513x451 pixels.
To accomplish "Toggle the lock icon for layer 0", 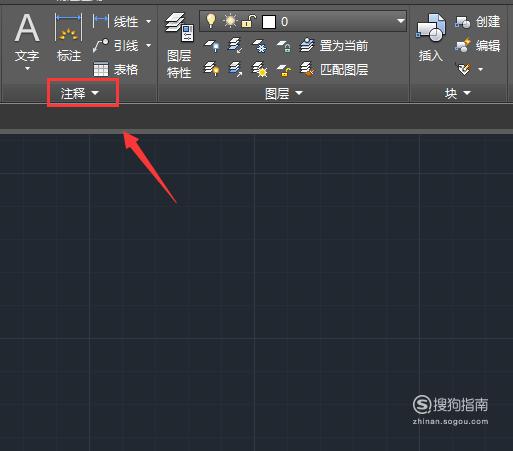I will pyautogui.click(x=249, y=21).
